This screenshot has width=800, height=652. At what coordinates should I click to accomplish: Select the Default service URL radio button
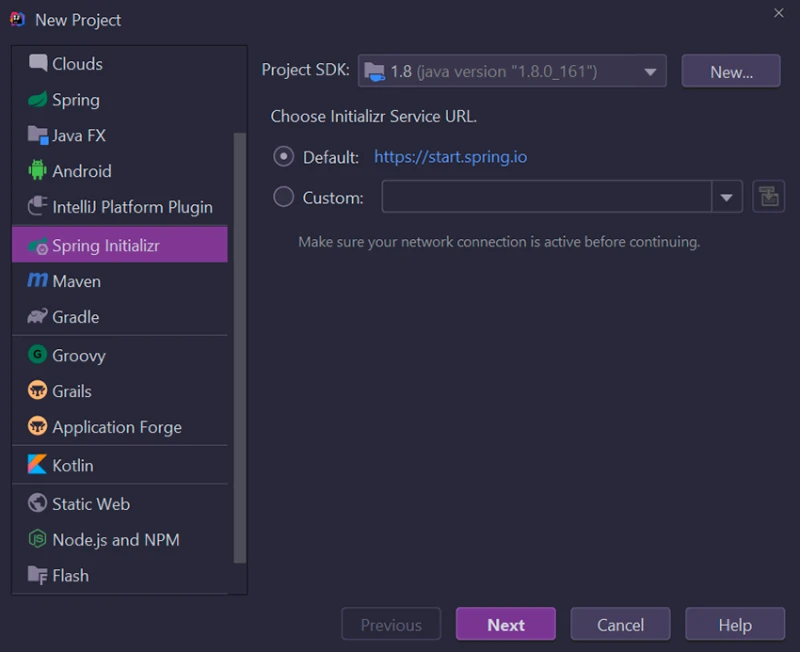pos(284,157)
